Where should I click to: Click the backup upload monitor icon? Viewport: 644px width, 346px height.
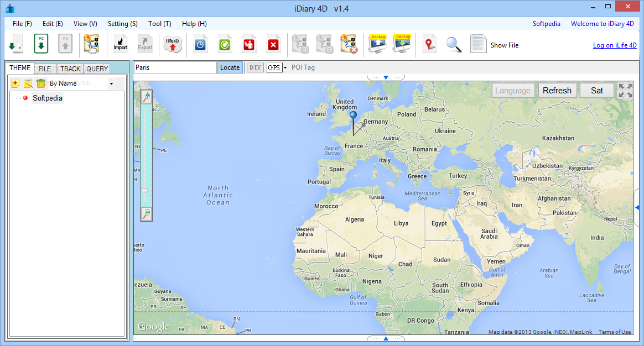377,44
